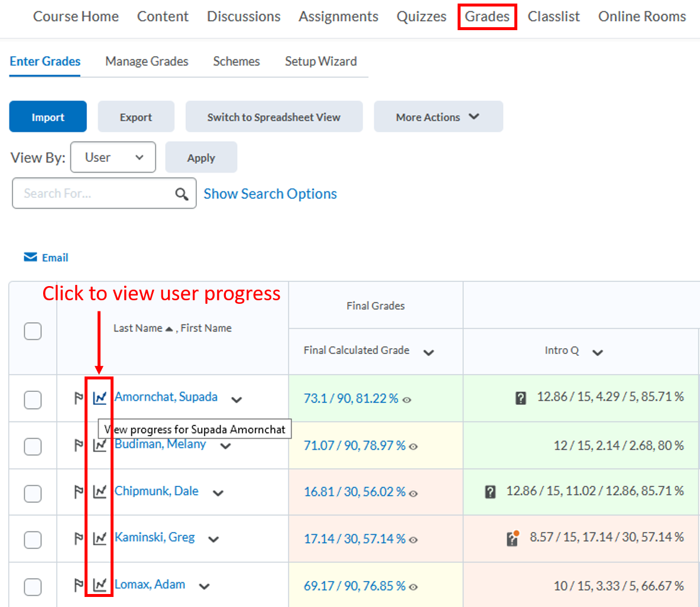Check the select-all checkbox in the grades table header
The image size is (700, 607).
point(33,331)
